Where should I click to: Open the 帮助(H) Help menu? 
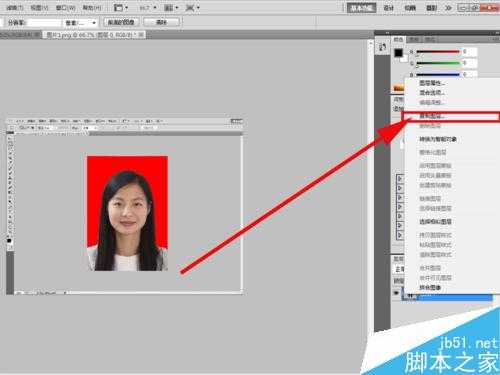(92, 7)
